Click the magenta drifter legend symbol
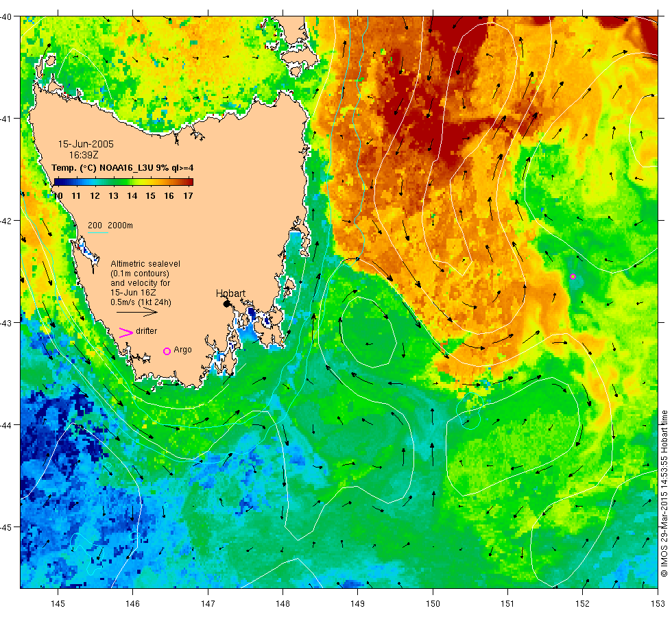The width and height of the screenshot is (672, 617). click(x=126, y=332)
